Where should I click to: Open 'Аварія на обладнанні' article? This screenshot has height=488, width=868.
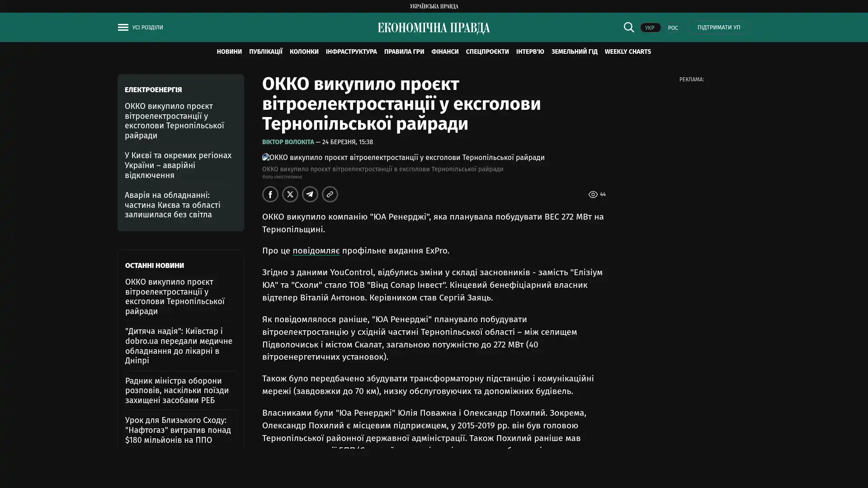173,205
